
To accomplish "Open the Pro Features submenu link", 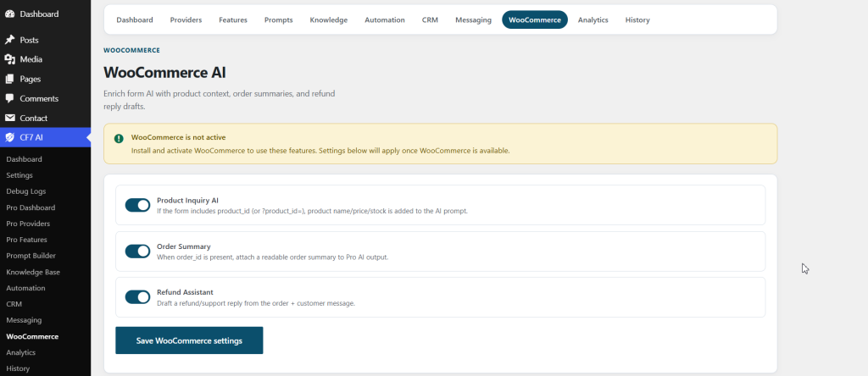I will click(x=26, y=240).
